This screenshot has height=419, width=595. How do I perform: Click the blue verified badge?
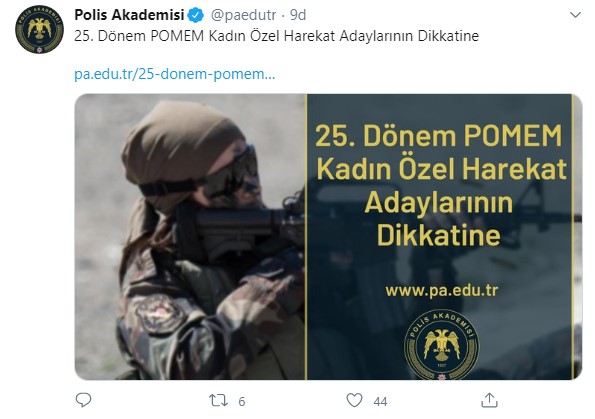[x=196, y=15]
